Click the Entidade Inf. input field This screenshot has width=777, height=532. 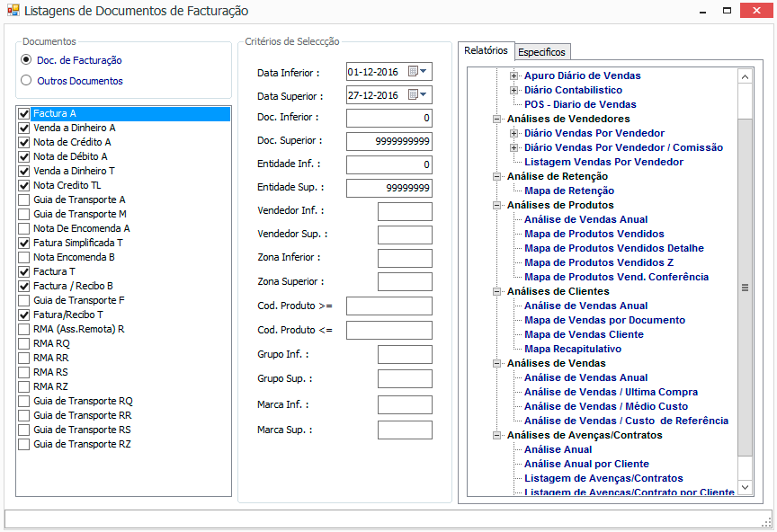389,164
